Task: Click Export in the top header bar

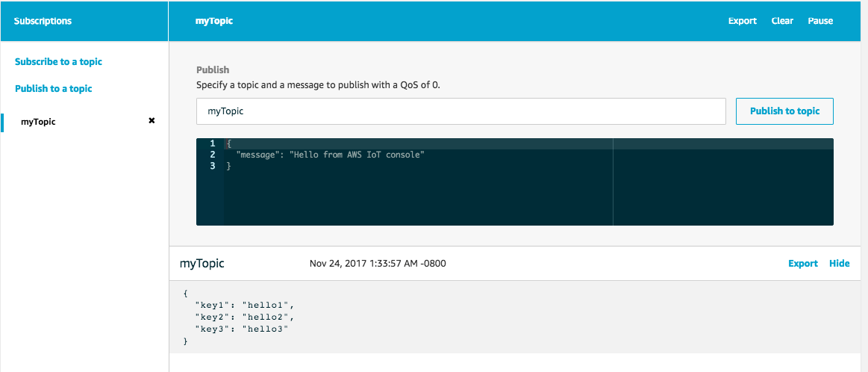Action: click(x=743, y=21)
